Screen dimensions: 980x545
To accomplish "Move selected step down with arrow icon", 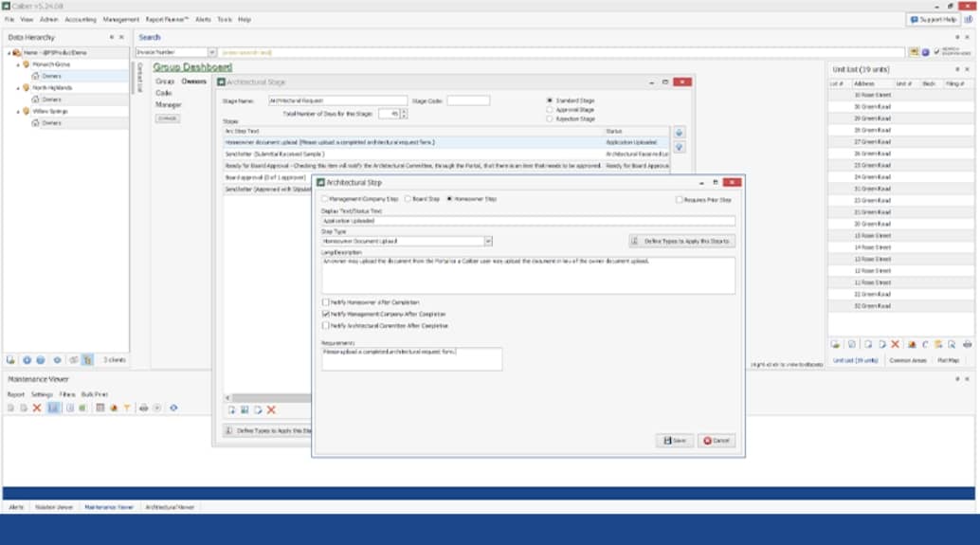I will click(x=679, y=147).
